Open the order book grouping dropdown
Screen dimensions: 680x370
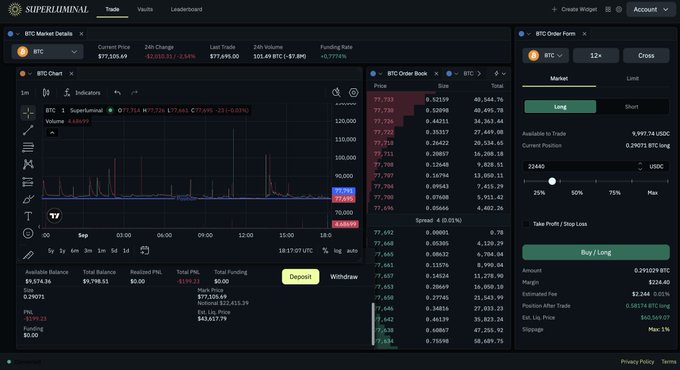coord(500,74)
